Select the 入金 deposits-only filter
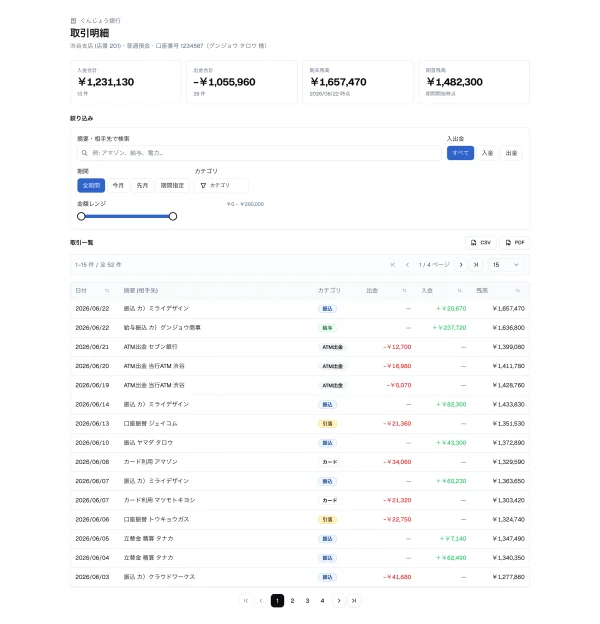Image resolution: width=600 pixels, height=624 pixels. click(x=487, y=153)
